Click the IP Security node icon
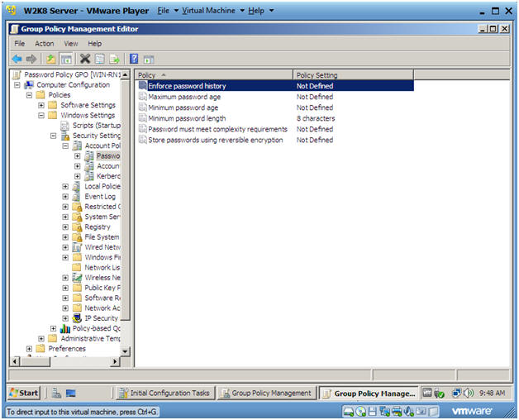519x420 pixels. pyautogui.click(x=77, y=318)
